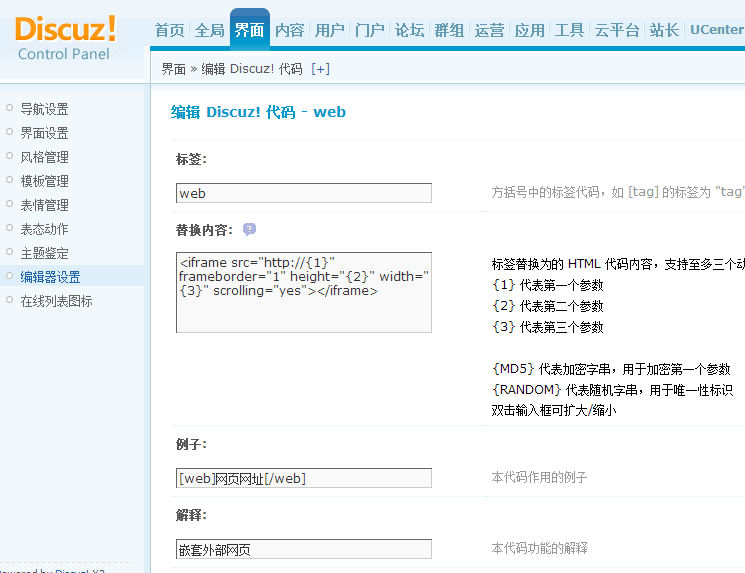Click the 解释 input field 嵌套外部网页
Screen dimensions: 745x573
pos(304,549)
